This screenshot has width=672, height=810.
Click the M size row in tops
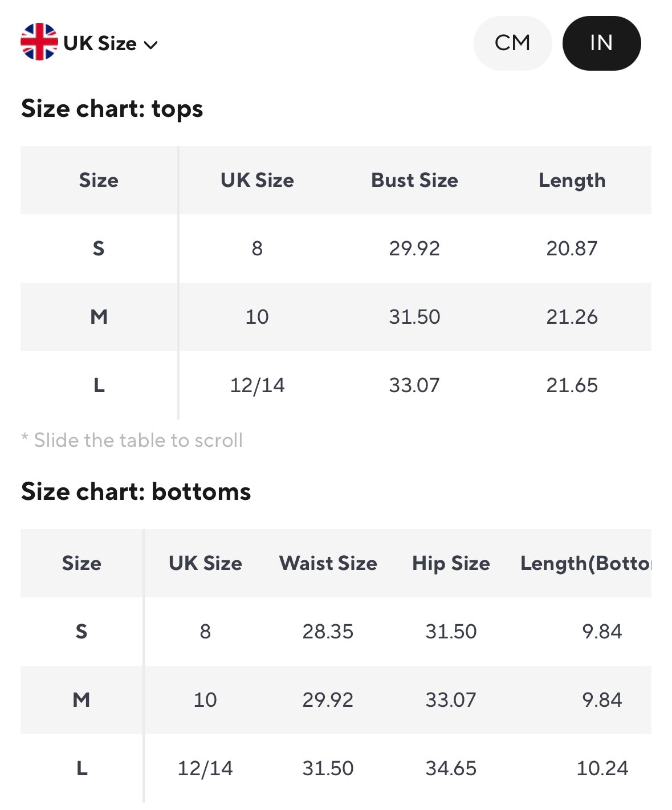tap(99, 317)
